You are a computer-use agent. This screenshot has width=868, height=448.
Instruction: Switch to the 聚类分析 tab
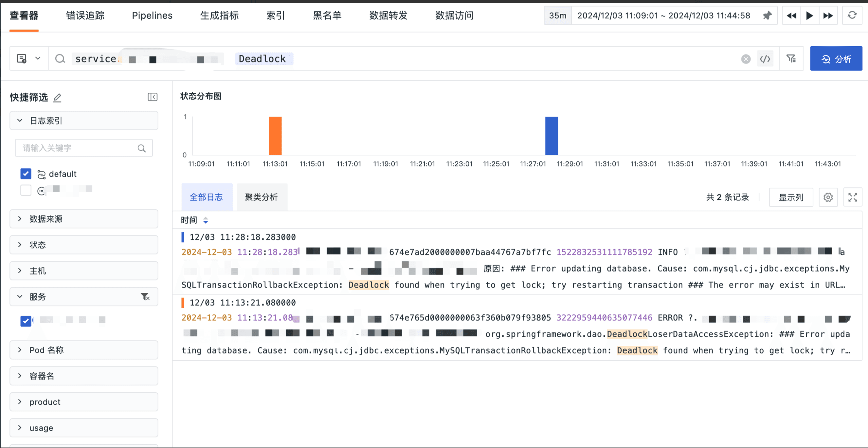pyautogui.click(x=262, y=197)
